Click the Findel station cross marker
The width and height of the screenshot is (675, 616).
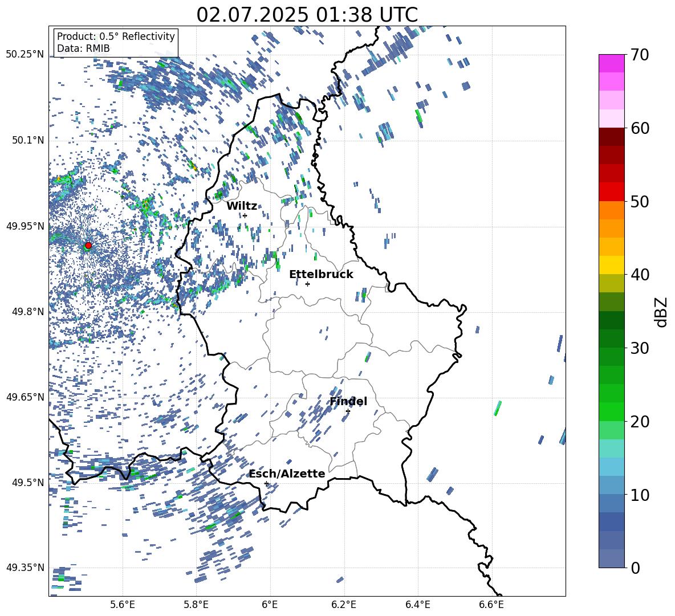[348, 411]
